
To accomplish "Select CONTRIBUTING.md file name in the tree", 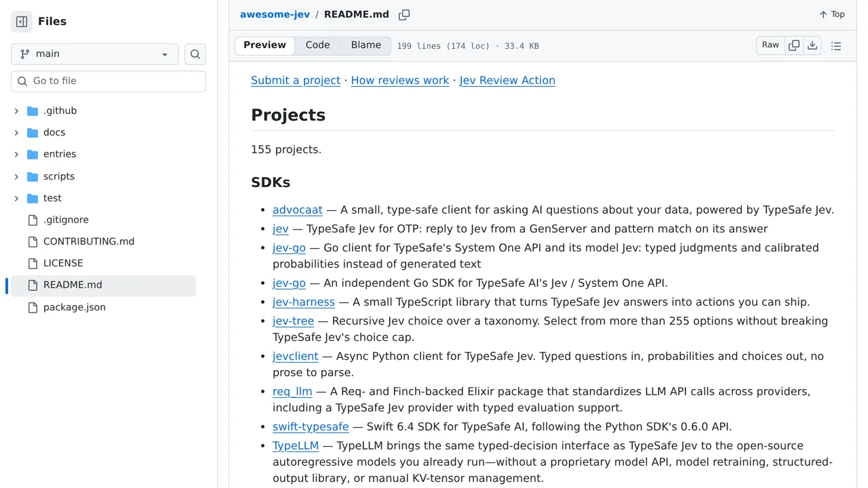I will [x=89, y=242].
